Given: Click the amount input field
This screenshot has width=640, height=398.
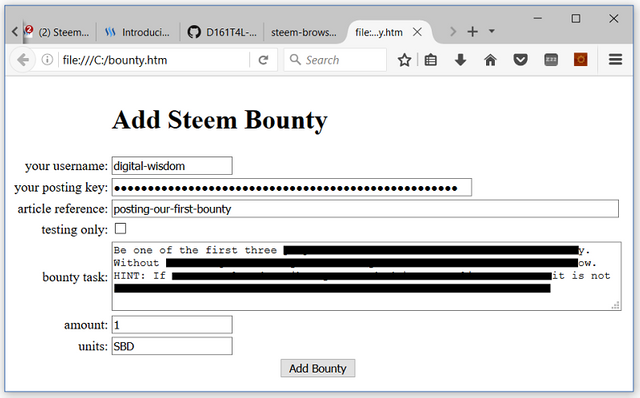Looking at the screenshot, I should pyautogui.click(x=172, y=325).
